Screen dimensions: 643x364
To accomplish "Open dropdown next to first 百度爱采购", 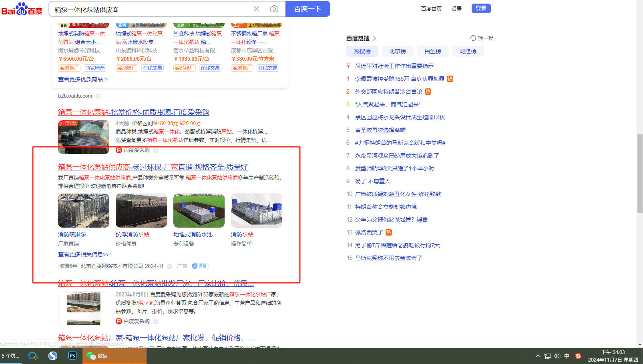I will 156,150.
